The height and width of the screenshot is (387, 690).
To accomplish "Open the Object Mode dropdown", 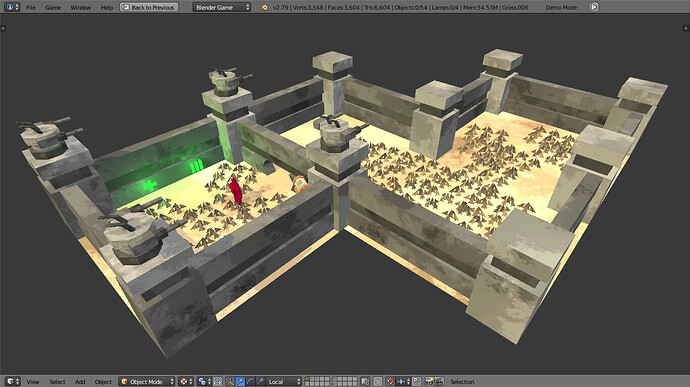I will pyautogui.click(x=147, y=382).
